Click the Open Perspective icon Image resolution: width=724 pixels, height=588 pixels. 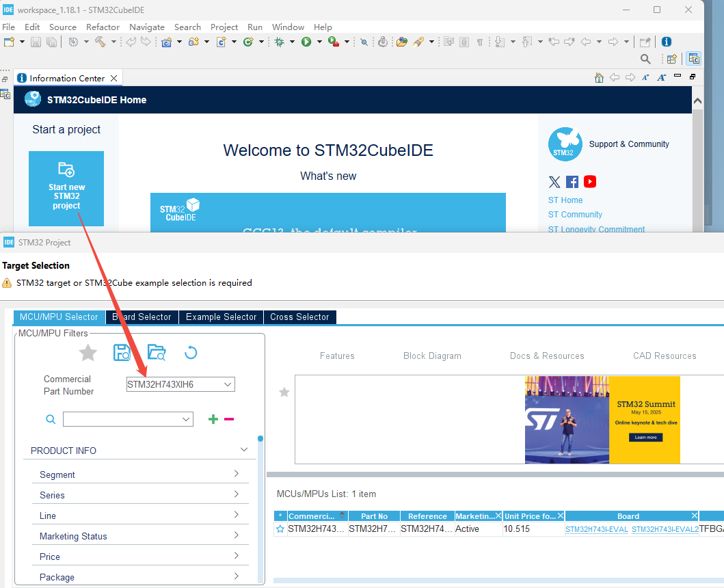click(672, 59)
